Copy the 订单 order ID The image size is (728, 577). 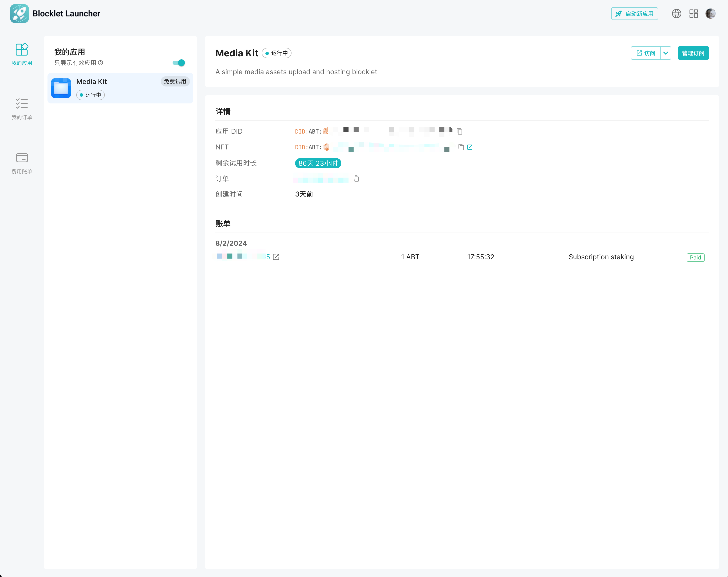point(356,179)
